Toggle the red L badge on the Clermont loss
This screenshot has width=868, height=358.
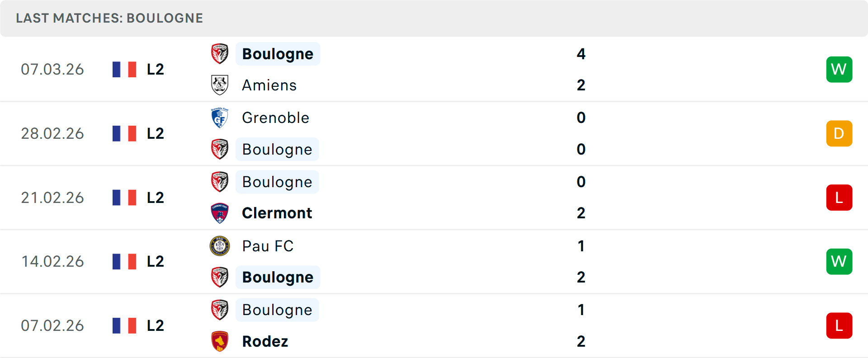839,198
